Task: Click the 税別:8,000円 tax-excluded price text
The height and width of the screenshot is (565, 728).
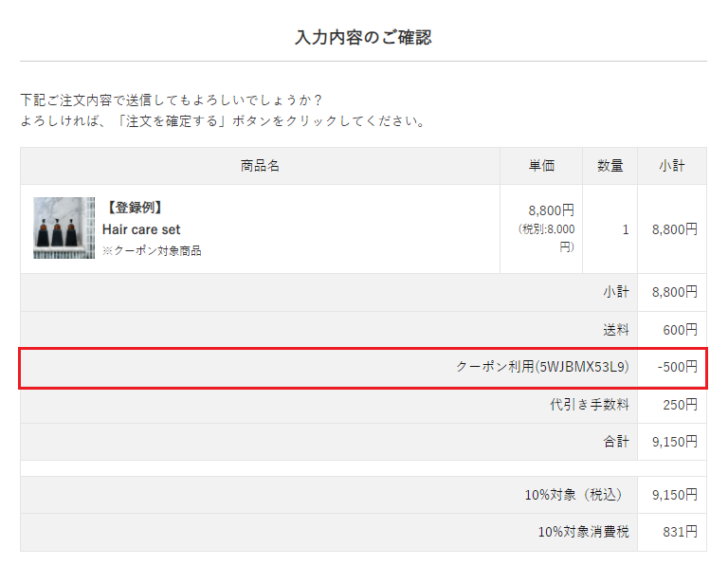Action: click(x=547, y=237)
